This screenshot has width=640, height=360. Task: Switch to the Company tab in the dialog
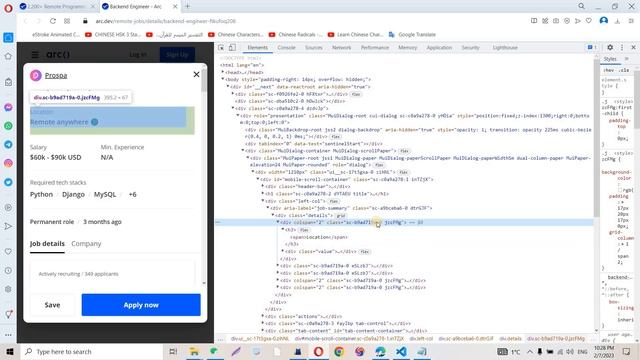click(86, 244)
